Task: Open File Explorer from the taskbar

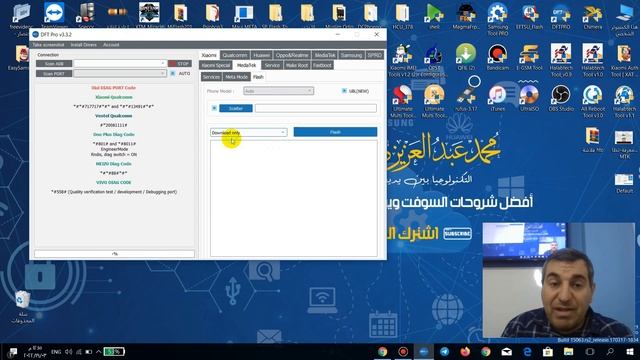Action: pyautogui.click(x=569, y=351)
